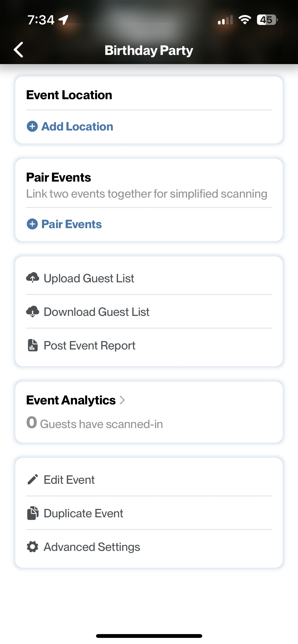Tap the pencil edit icon

point(33,479)
